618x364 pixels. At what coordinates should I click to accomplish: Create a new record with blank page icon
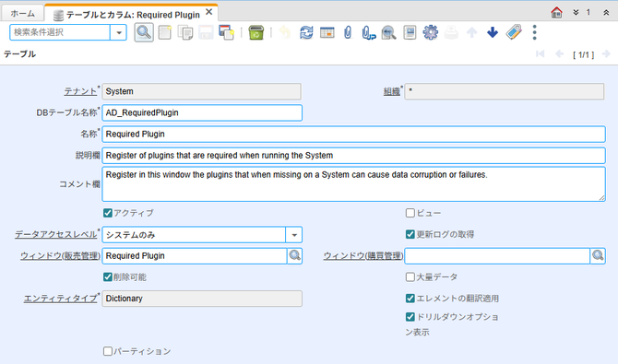165,32
